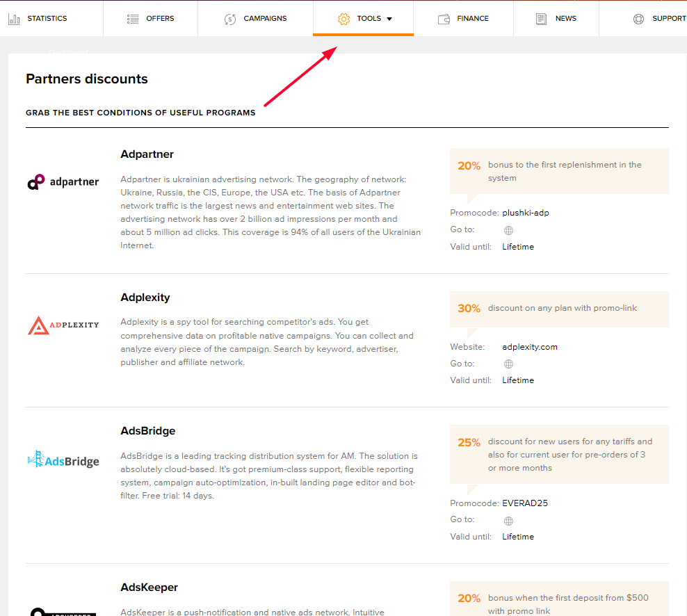Open the Offers menu item

(160, 18)
